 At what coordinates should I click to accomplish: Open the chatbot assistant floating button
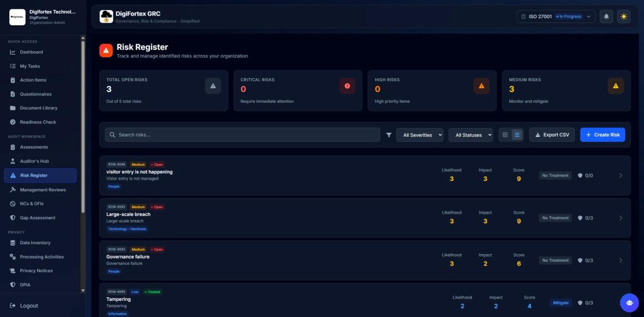pyautogui.click(x=629, y=303)
